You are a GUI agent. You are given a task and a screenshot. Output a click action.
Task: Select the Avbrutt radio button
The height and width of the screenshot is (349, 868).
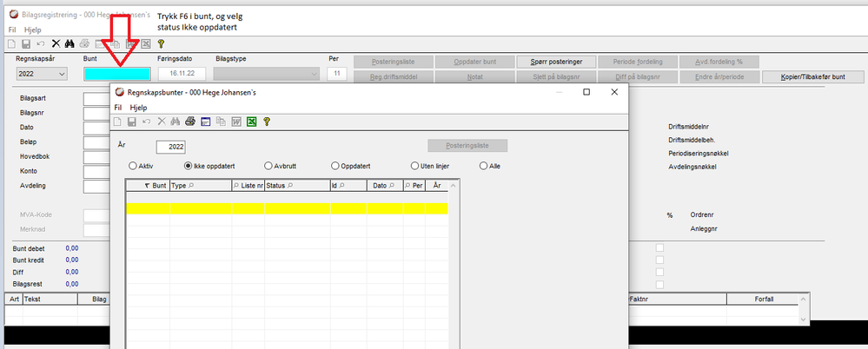pyautogui.click(x=268, y=165)
